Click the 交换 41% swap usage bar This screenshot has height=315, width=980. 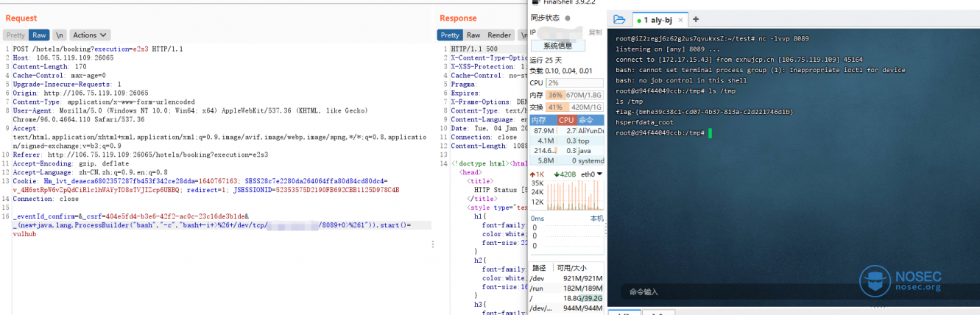click(574, 107)
